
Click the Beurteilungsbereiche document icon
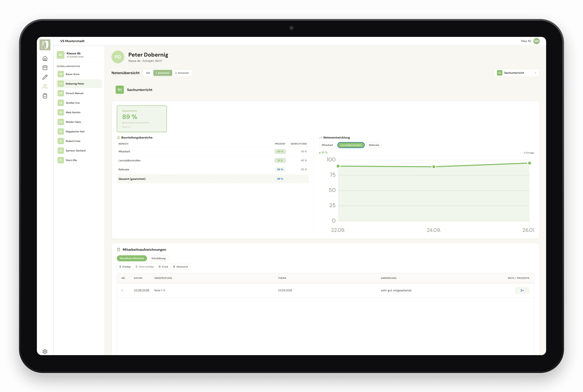[x=118, y=137]
